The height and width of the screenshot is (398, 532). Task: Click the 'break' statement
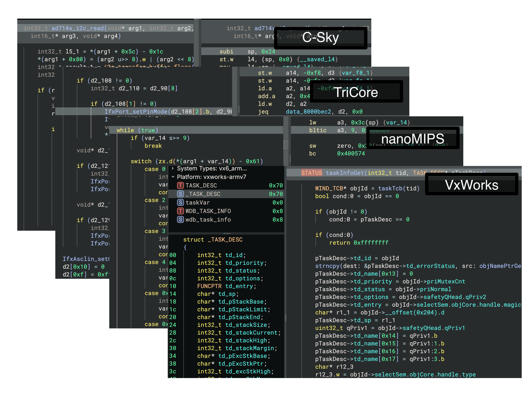[153, 146]
